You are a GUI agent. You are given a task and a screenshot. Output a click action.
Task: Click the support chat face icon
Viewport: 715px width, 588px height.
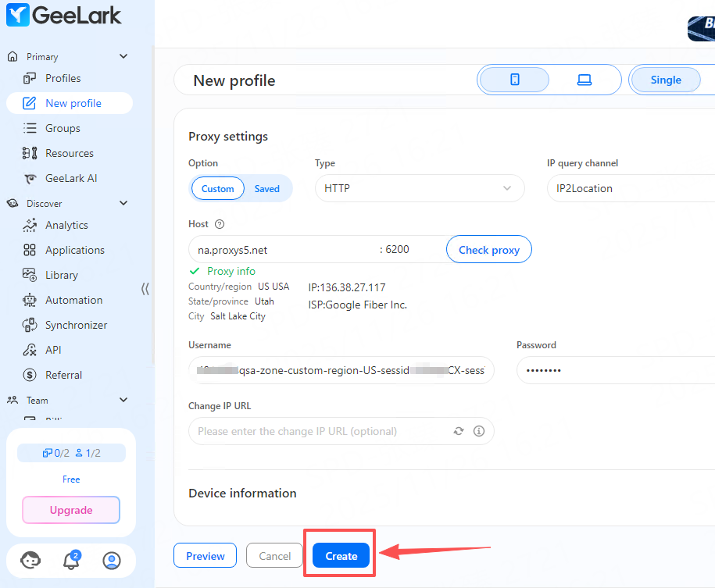(x=30, y=561)
